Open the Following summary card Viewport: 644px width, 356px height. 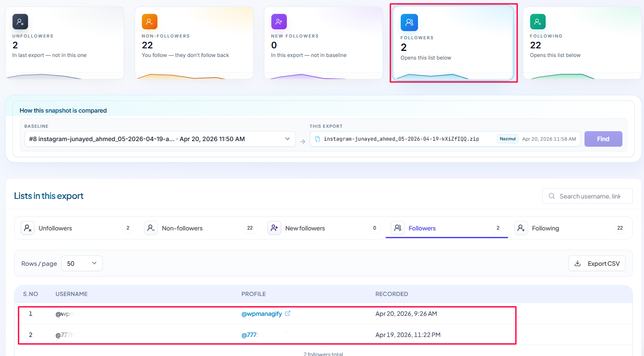click(582, 43)
